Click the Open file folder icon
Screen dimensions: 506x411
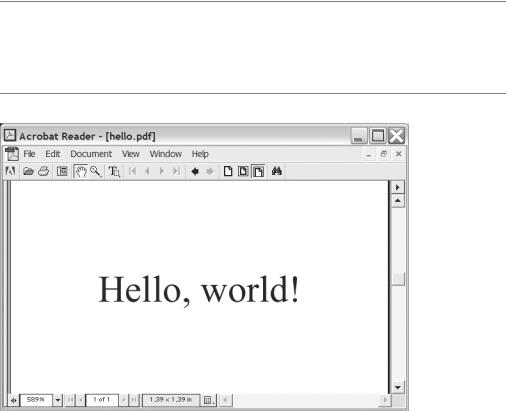pos(28,171)
